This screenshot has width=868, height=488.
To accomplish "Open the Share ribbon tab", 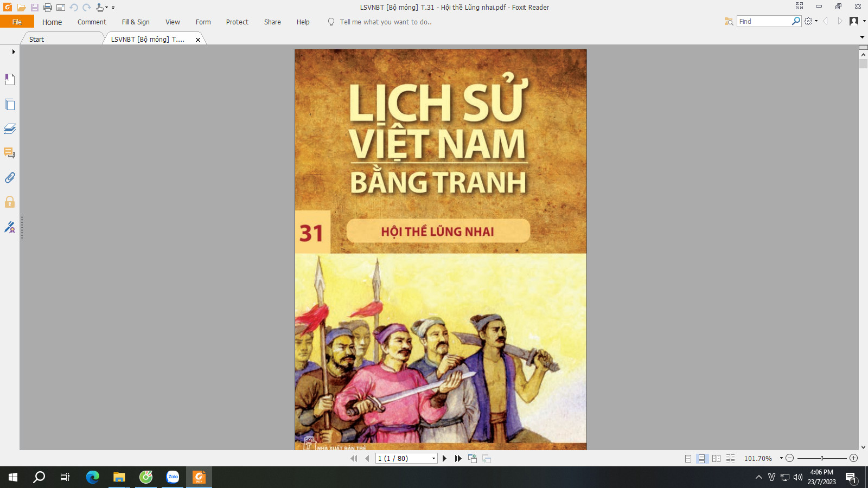I will pyautogui.click(x=272, y=22).
